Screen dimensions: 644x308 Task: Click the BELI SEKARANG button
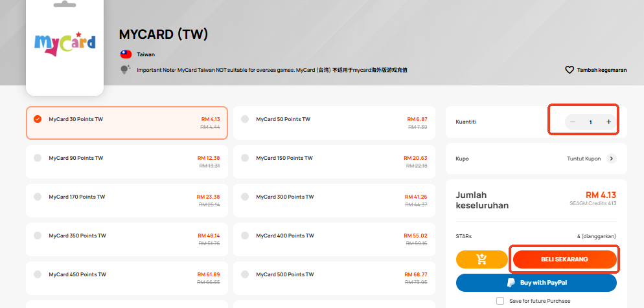565,259
